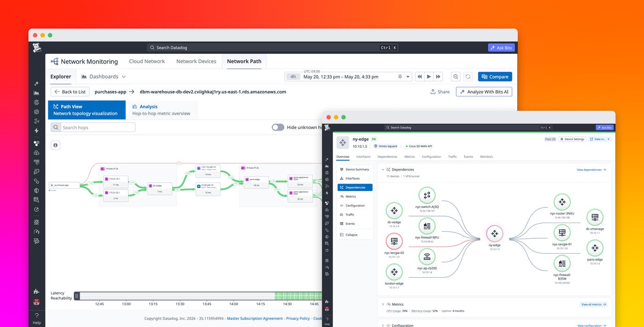
Task: Open the Datadog logo in the Network Path window
Action: coord(37,47)
